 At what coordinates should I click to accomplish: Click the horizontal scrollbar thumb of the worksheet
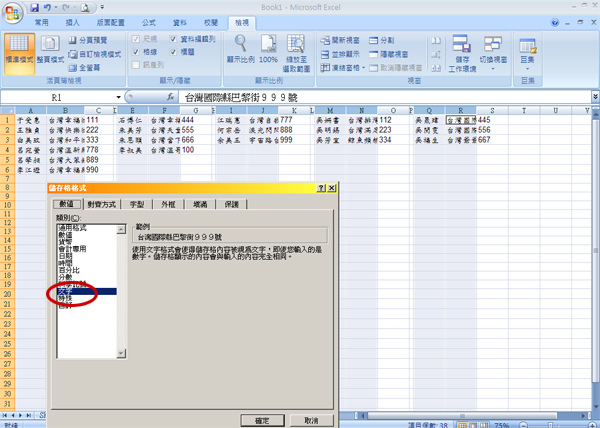(462, 415)
